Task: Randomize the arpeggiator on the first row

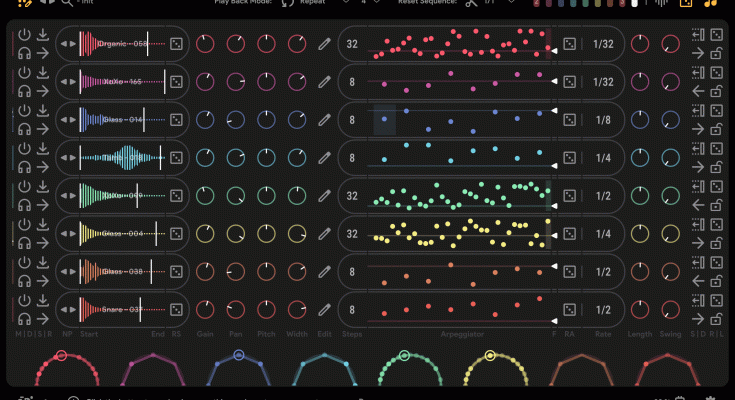Action: [x=569, y=44]
